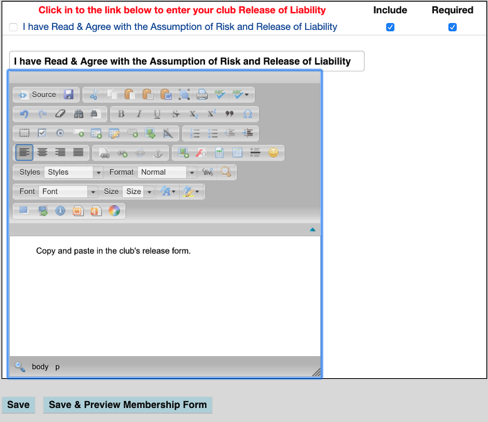Select Align Right
The height and width of the screenshot is (422, 488).
point(60,153)
